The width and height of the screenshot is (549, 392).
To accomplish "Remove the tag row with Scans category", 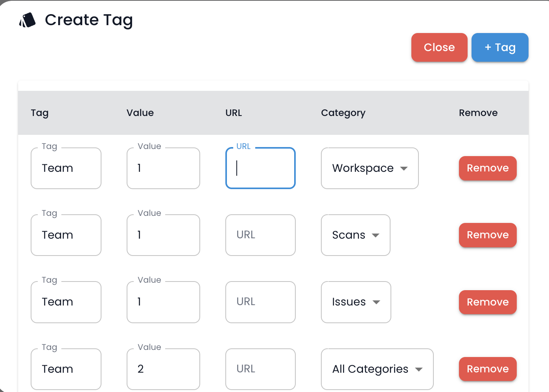I will pos(488,235).
